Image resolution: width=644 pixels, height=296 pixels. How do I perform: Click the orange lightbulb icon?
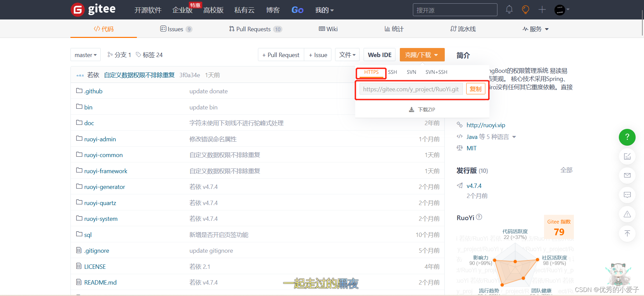(x=526, y=9)
